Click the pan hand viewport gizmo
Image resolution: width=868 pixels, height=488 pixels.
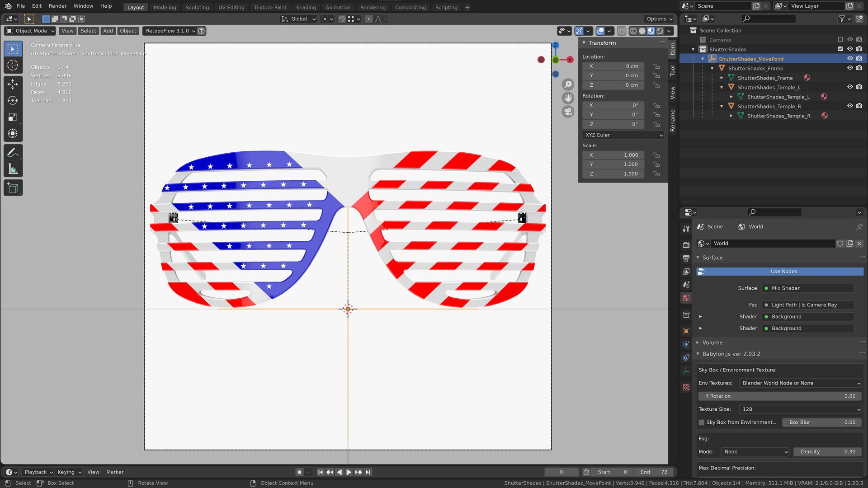tap(568, 98)
